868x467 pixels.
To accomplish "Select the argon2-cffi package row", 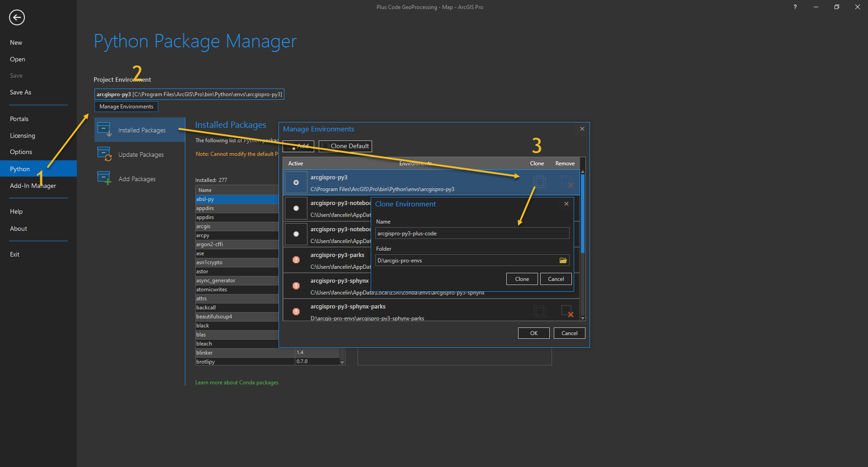I will click(237, 244).
